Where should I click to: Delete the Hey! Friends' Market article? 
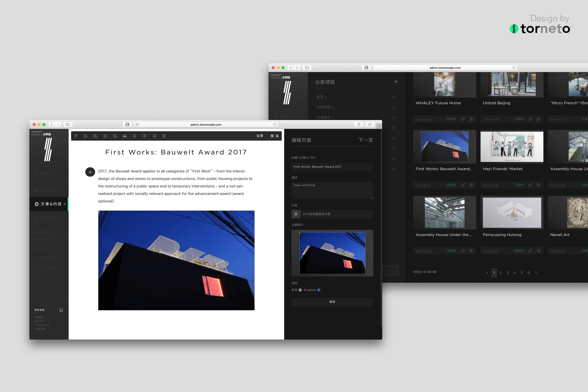coord(538,185)
